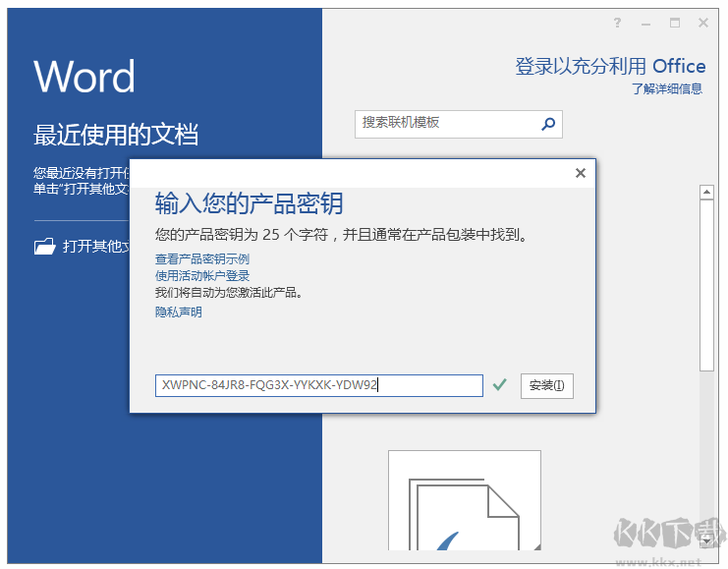728x569 pixels.
Task: Click the learn more link under Office sign-in
Action: coord(667,88)
